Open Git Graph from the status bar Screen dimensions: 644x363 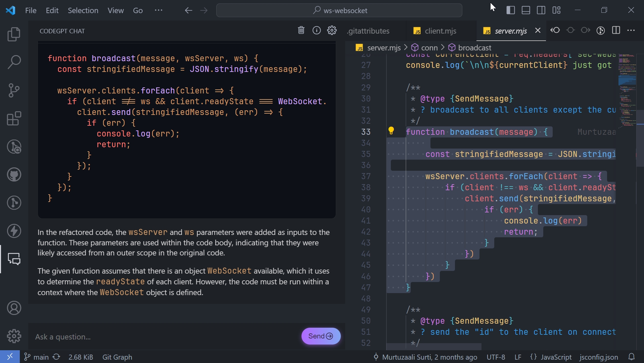(x=117, y=357)
